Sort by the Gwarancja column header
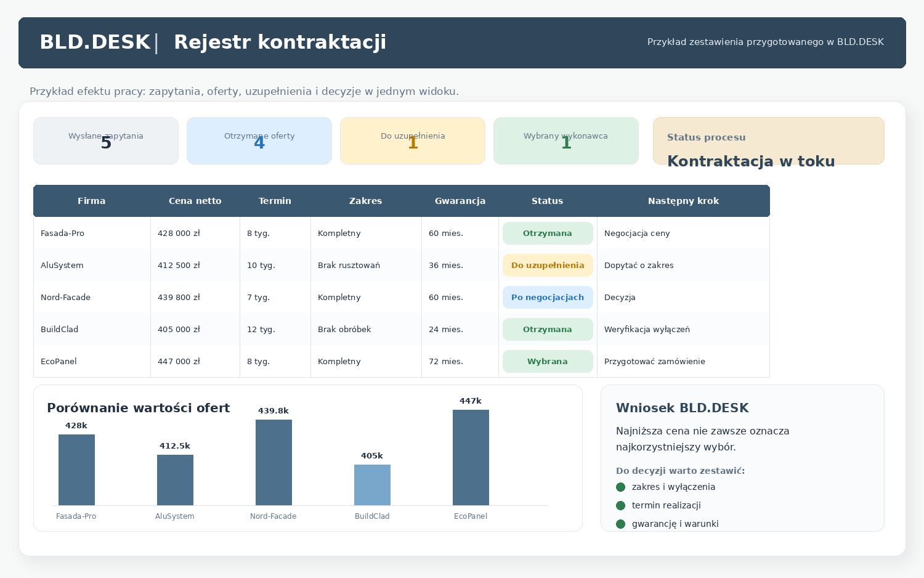Screen dimensions: 924x578 [x=460, y=201]
